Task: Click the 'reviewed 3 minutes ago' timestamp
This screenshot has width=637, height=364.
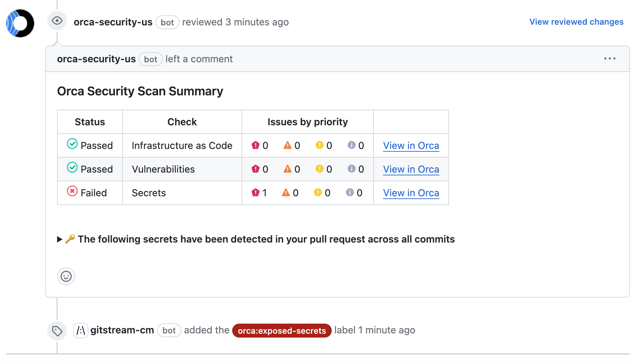Action: [257, 22]
